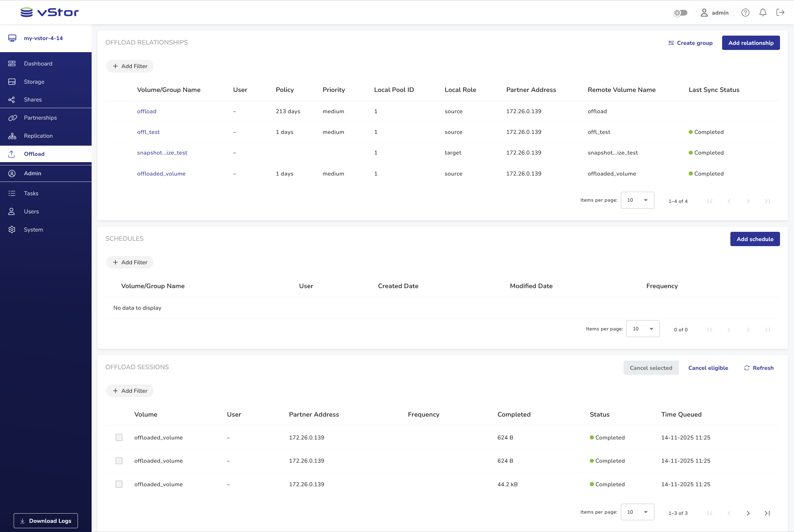Add a filter to offload sessions

(x=130, y=391)
